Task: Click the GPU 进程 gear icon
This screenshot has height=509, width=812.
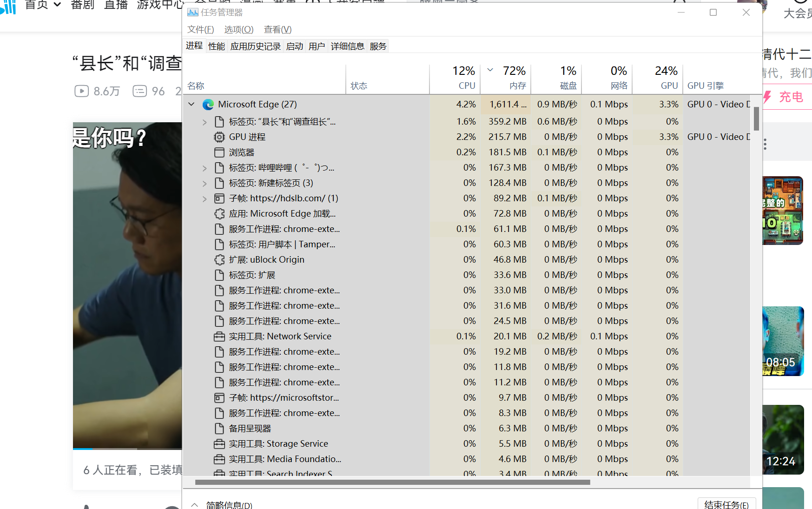Action: (219, 137)
